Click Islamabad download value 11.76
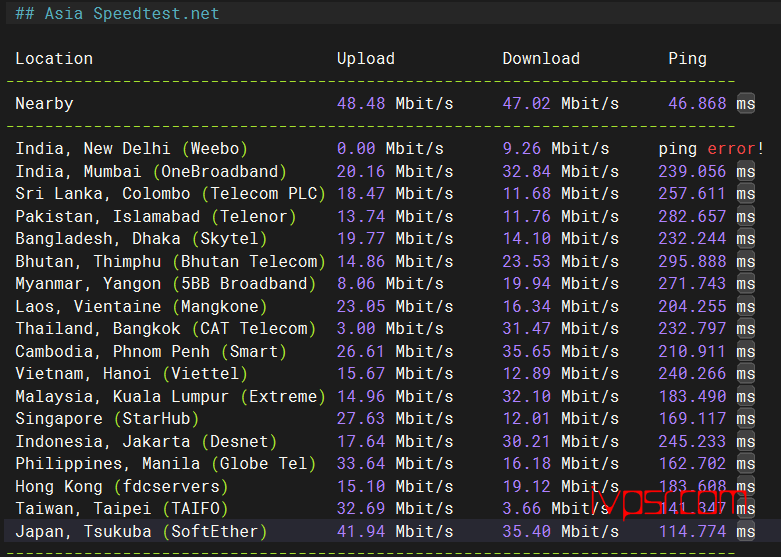This screenshot has height=557, width=781. pos(526,216)
